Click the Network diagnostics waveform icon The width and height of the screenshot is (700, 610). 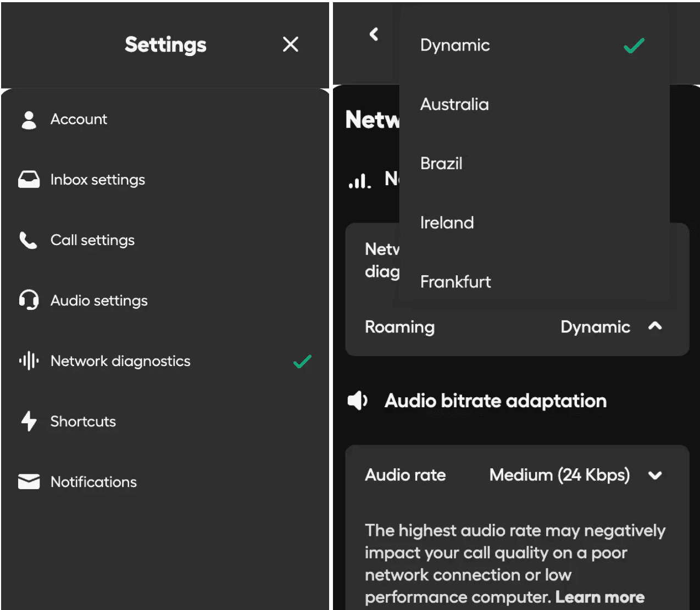tap(29, 361)
